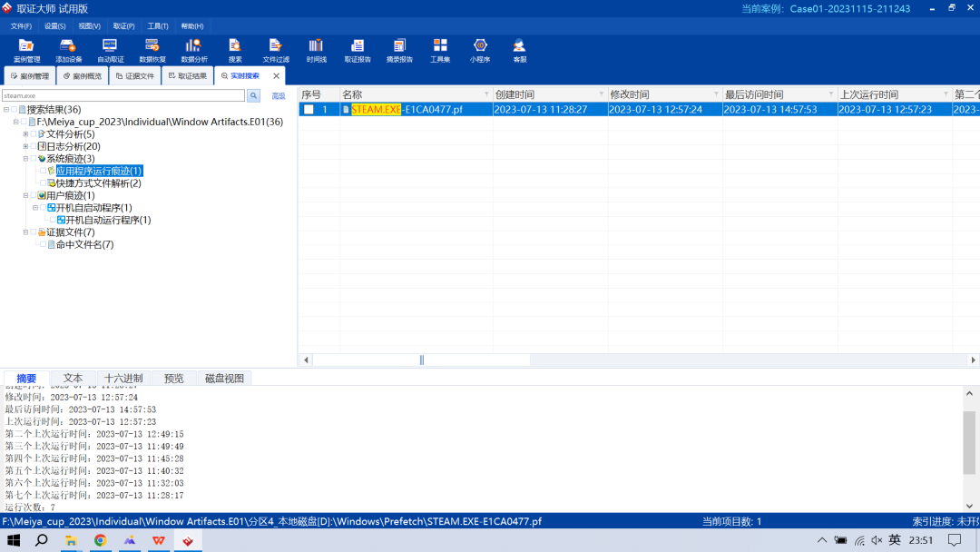Viewport: 980px width, 552px height.
Task: Switch to the 文本 text tab
Action: (73, 379)
